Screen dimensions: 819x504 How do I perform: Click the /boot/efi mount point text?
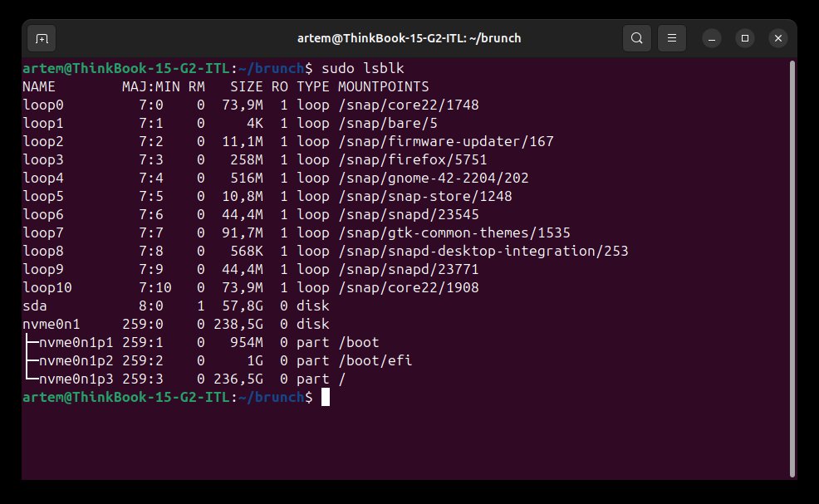(375, 360)
